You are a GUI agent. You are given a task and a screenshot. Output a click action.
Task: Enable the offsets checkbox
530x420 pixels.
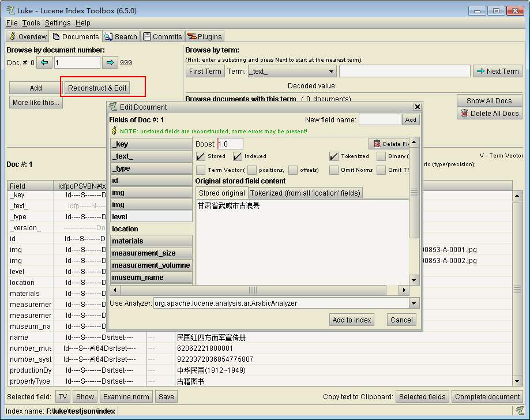(293, 170)
